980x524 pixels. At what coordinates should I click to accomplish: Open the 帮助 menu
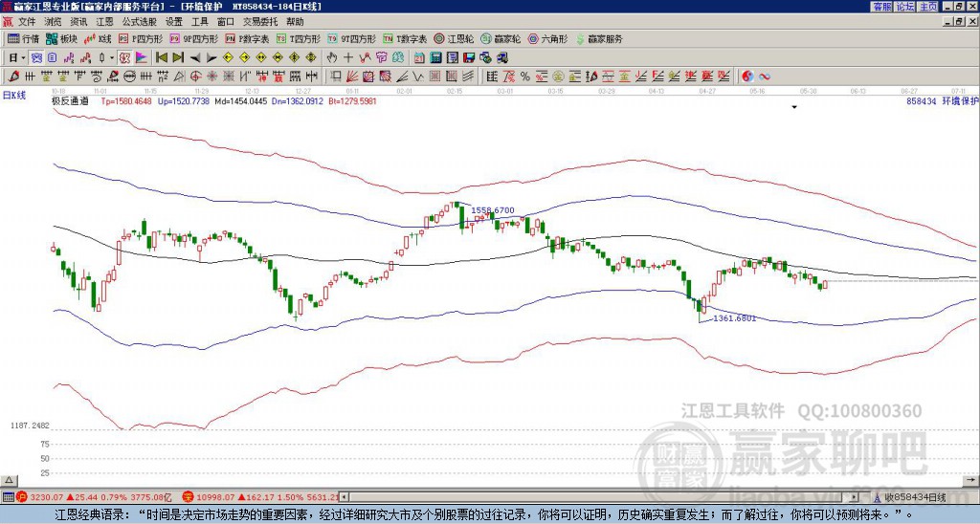(x=295, y=22)
